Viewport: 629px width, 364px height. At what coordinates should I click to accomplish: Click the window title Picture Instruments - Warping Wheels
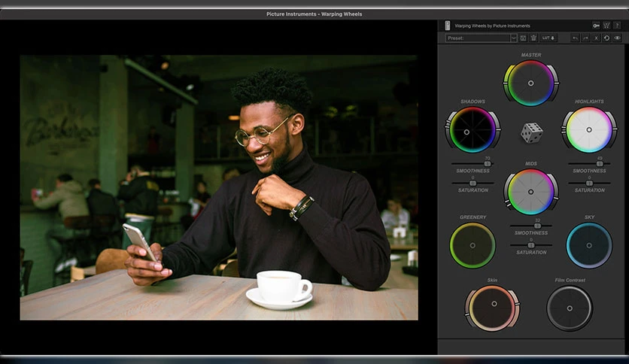point(314,14)
